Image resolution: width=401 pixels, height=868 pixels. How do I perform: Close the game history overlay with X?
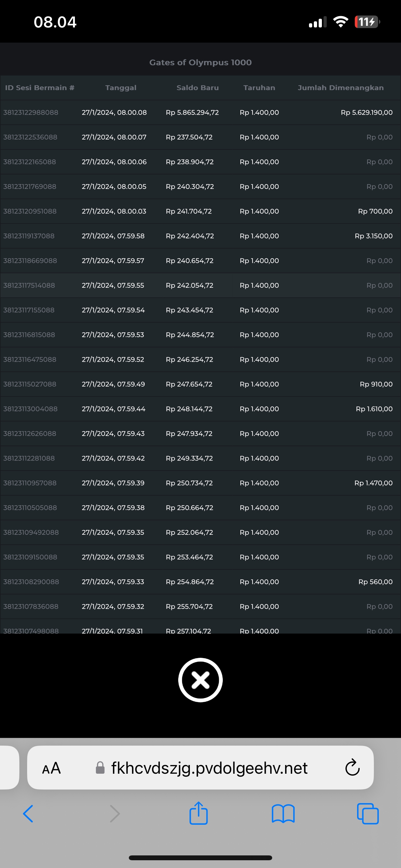pos(200,680)
